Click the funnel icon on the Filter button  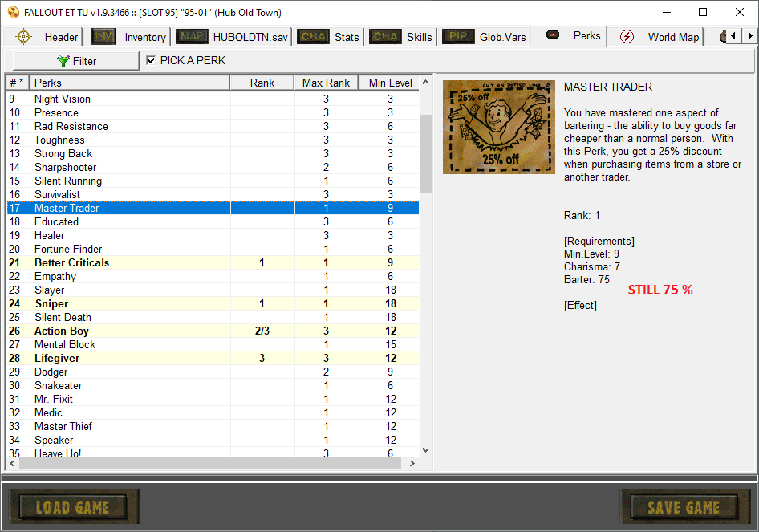click(x=63, y=61)
